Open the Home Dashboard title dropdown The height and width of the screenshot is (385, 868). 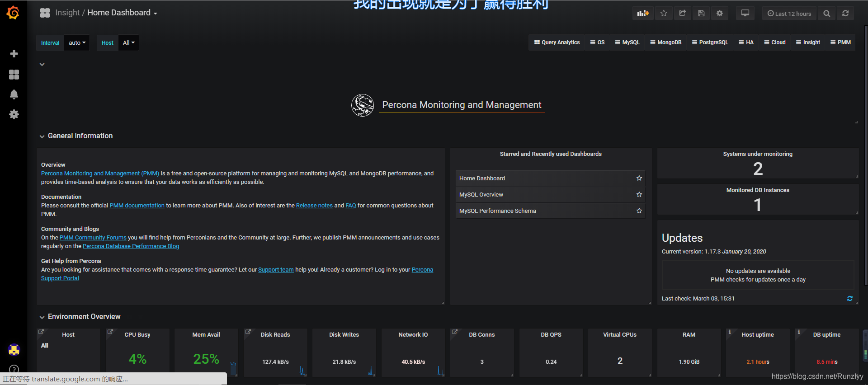point(122,13)
